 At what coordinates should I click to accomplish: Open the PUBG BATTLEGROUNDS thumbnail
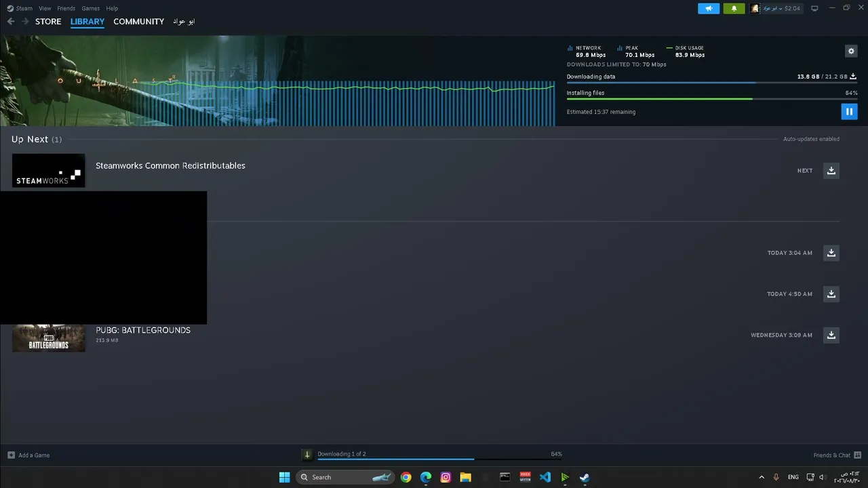pyautogui.click(x=49, y=338)
